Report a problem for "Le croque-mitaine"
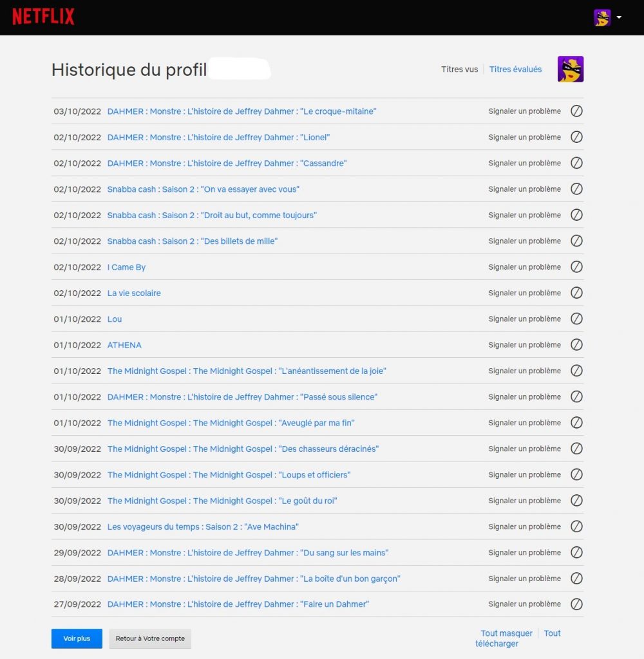Viewport: 644px width, 659px height. click(x=525, y=111)
